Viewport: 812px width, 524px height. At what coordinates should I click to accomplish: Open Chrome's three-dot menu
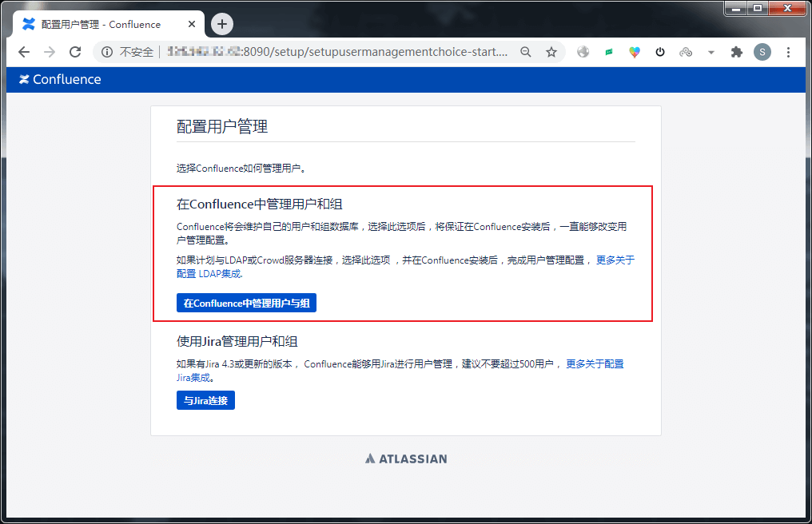click(788, 52)
